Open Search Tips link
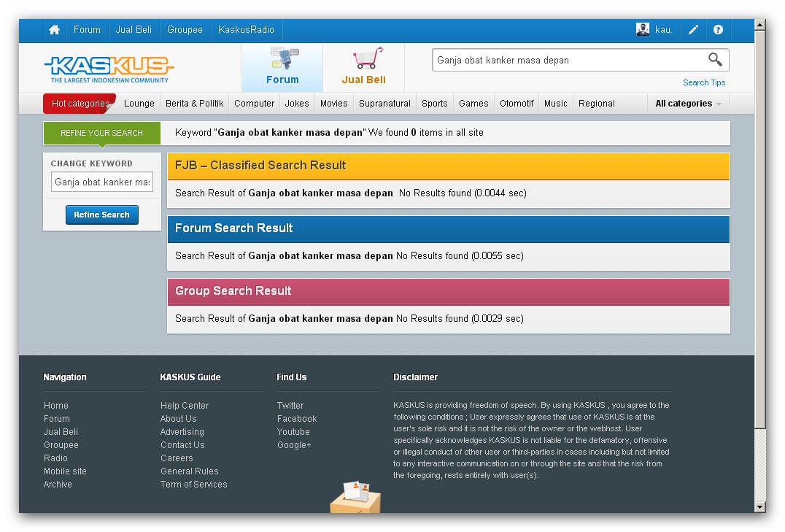785x532 pixels. click(704, 82)
